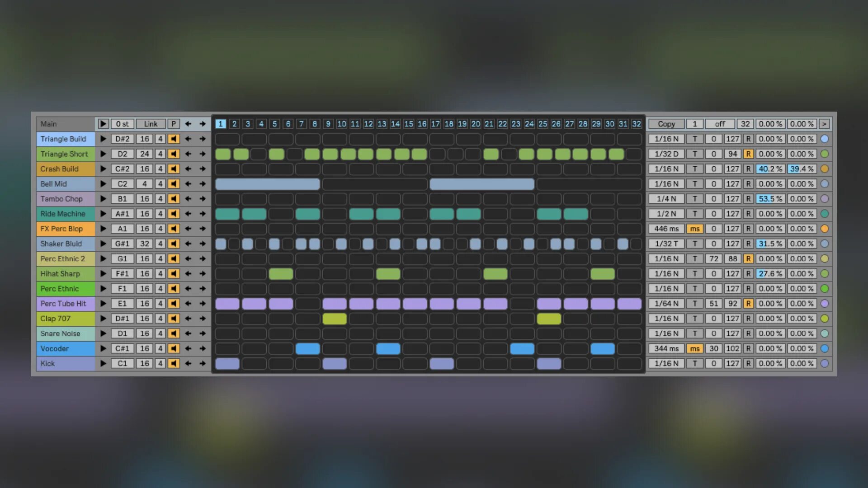Click left arrow on Hihat Sharp row

point(188,273)
